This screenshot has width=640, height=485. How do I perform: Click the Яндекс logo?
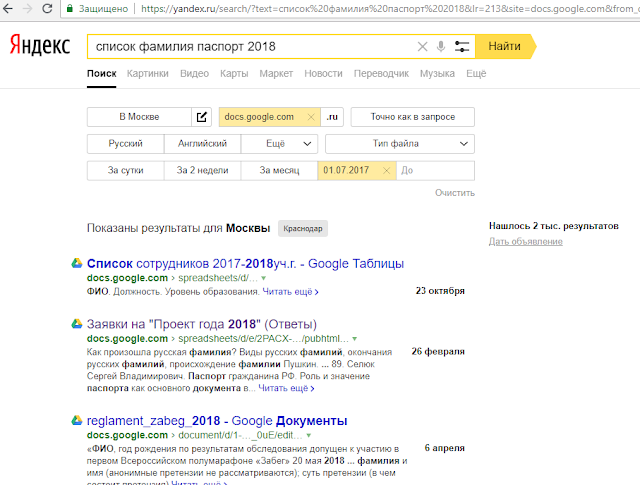pyautogui.click(x=40, y=44)
